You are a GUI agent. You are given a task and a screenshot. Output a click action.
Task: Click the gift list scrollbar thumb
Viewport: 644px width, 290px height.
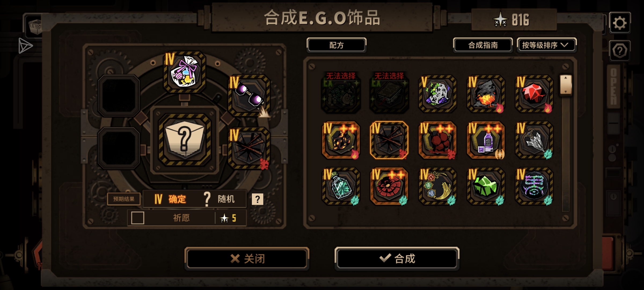tap(566, 85)
